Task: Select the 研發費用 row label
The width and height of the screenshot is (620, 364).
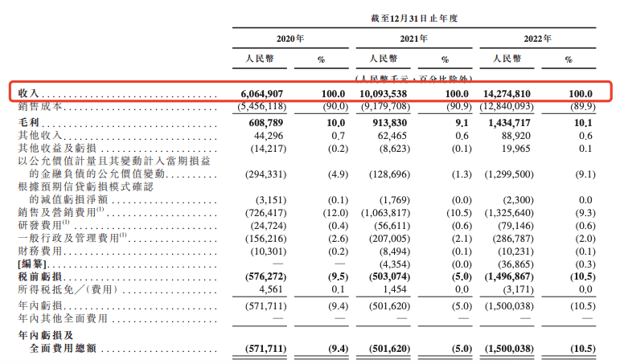Action: [x=39, y=225]
